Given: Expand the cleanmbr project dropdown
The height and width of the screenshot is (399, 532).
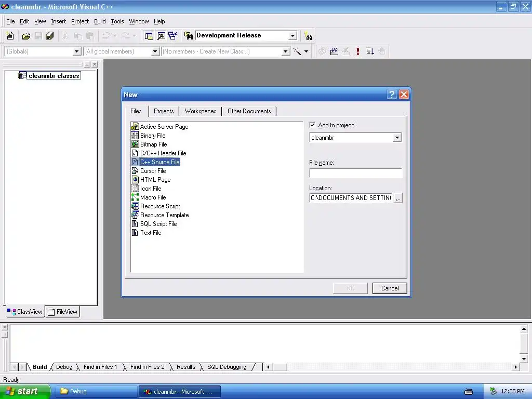Looking at the screenshot, I should 397,138.
